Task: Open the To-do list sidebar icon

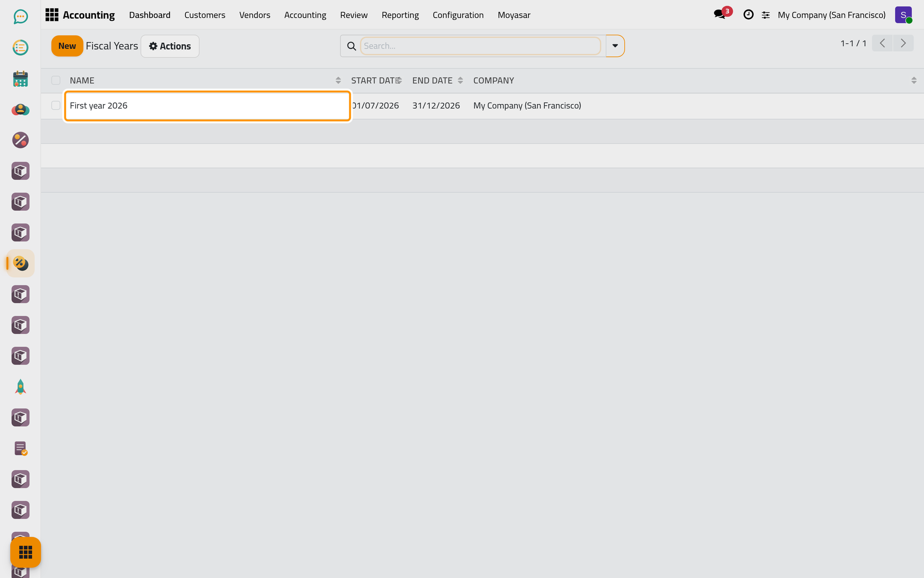Action: [20, 48]
